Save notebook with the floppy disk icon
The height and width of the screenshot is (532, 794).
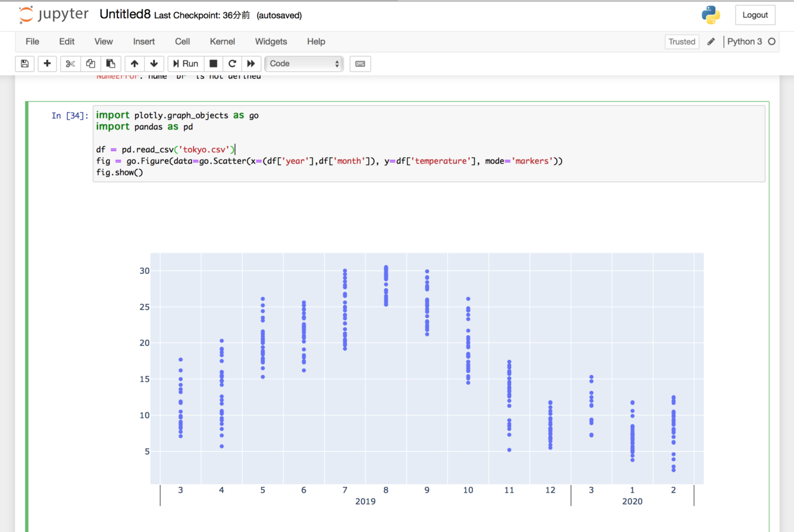25,63
